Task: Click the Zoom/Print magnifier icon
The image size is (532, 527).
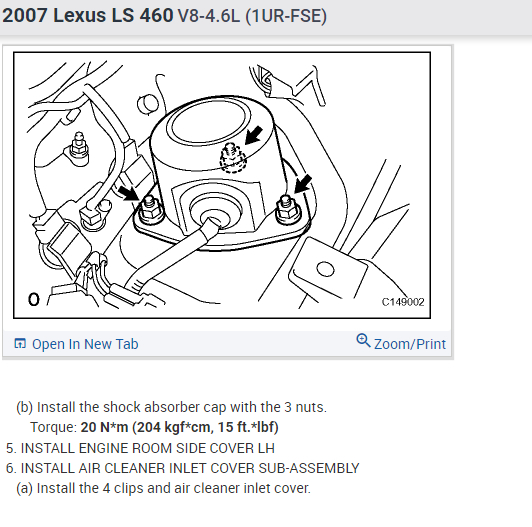Action: [363, 340]
